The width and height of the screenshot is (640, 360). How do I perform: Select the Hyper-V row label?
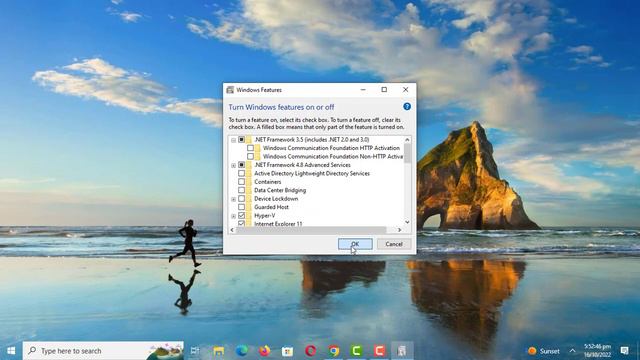(x=264, y=216)
